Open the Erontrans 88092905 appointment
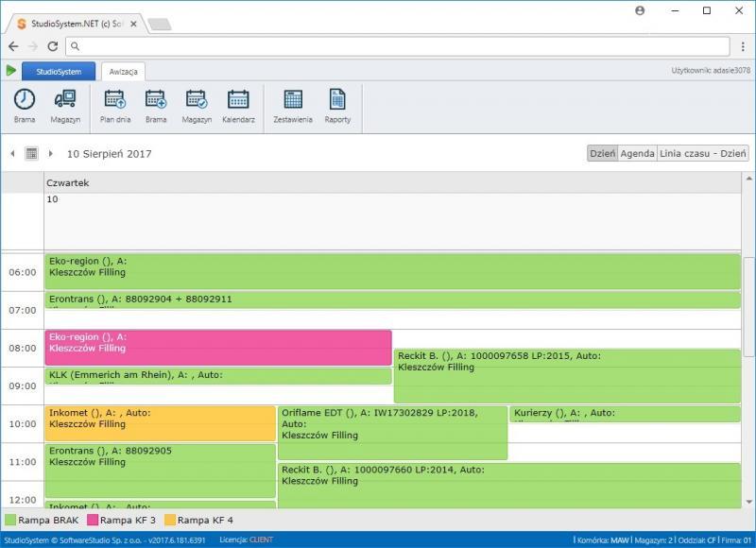756x548 pixels. tap(160, 471)
